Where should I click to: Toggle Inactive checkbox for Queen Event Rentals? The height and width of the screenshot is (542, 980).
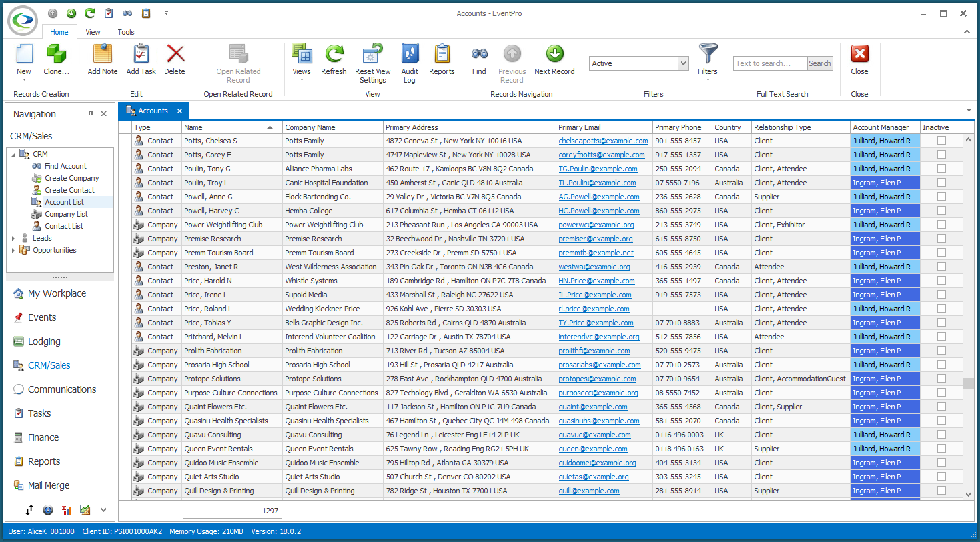[x=941, y=449]
